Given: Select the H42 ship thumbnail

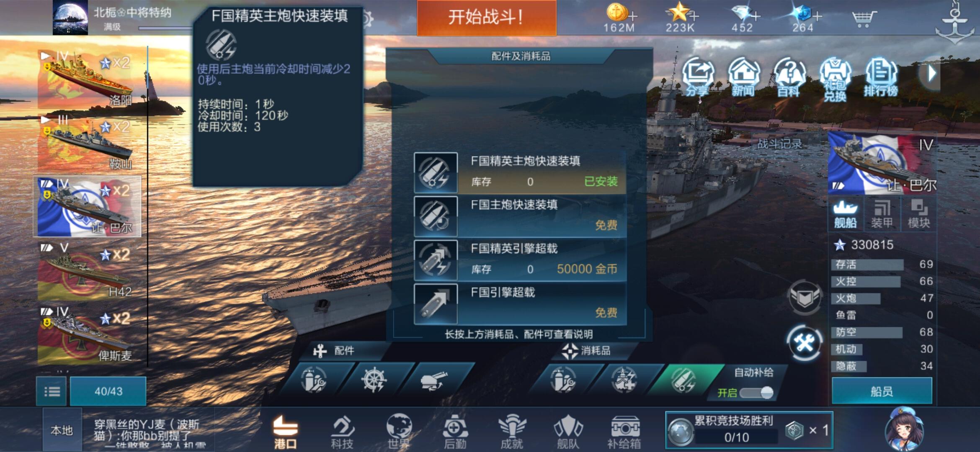Looking at the screenshot, I should 89,270.
